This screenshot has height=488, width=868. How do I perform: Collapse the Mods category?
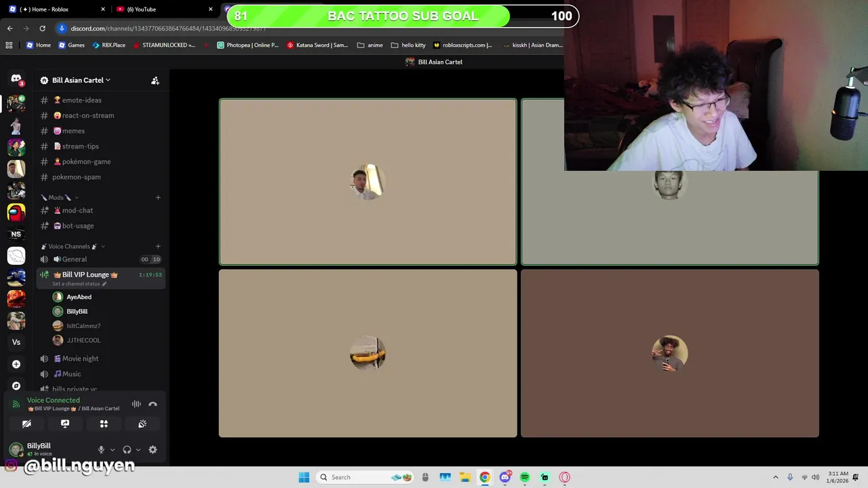[x=60, y=197]
